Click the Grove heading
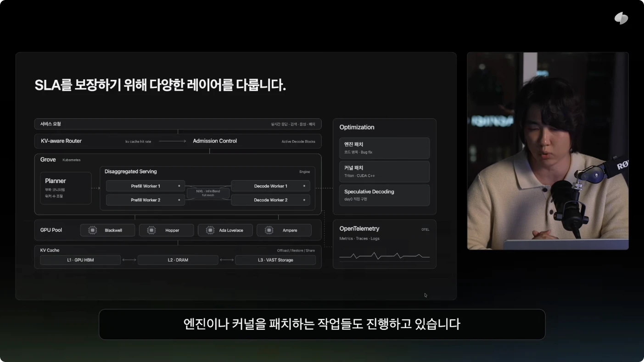Viewport: 644px width, 362px height. (x=48, y=160)
